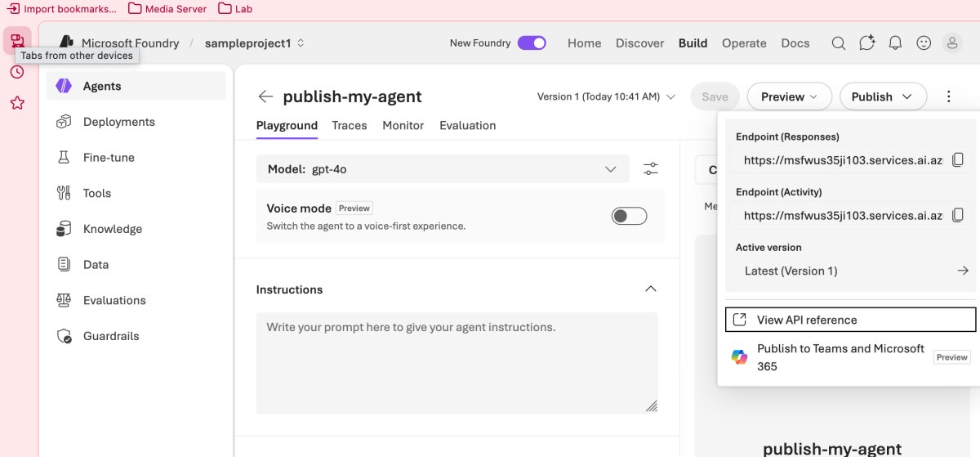Click Microsoft Foundry breadcrumb text

[131, 43]
